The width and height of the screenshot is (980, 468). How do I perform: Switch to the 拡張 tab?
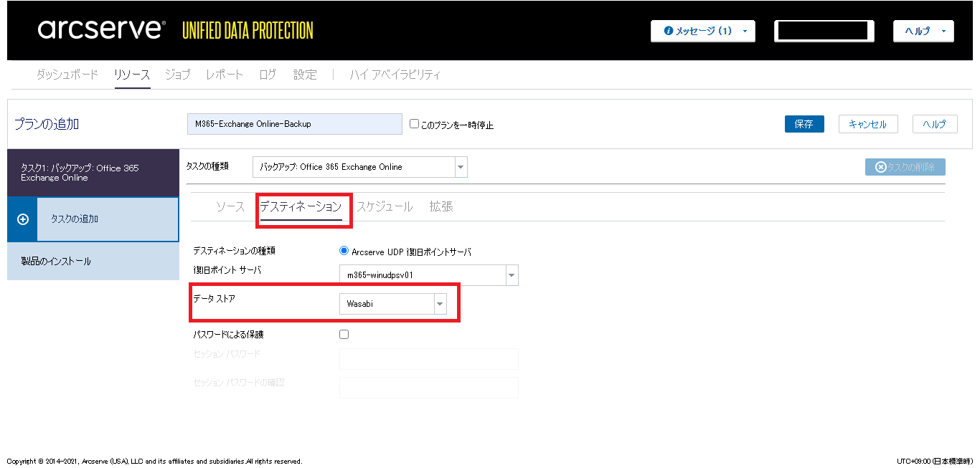pyautogui.click(x=441, y=206)
